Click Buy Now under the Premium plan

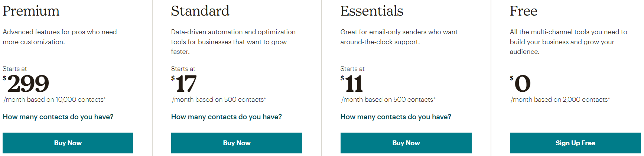point(68,143)
